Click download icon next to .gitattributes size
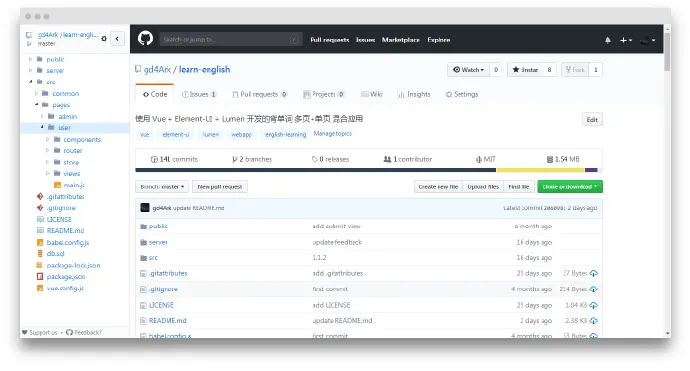Screen dimensions: 690x371 (593, 273)
